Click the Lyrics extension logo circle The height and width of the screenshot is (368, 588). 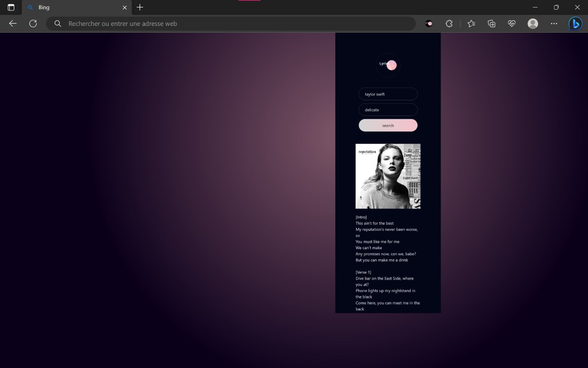(x=388, y=65)
